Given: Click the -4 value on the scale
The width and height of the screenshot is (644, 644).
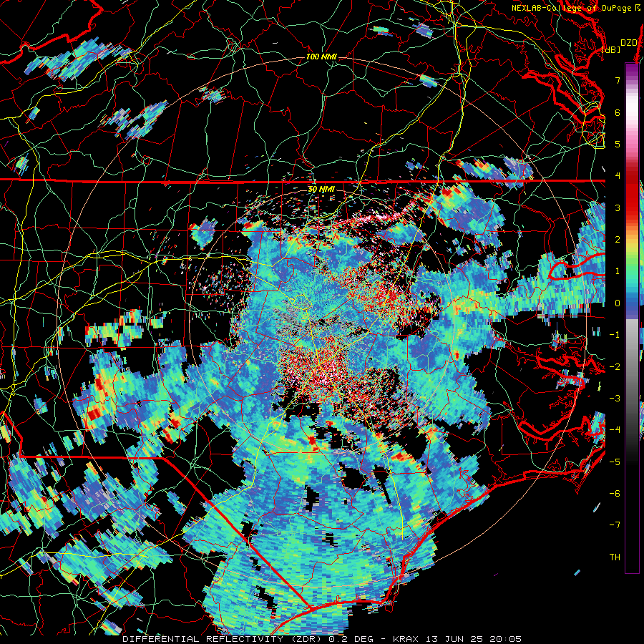Looking at the screenshot, I should [615, 430].
